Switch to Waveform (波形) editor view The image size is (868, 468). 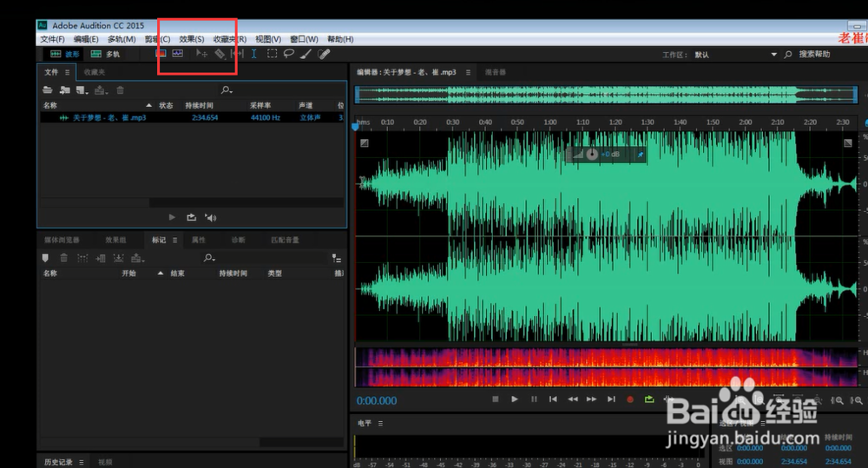[65, 55]
